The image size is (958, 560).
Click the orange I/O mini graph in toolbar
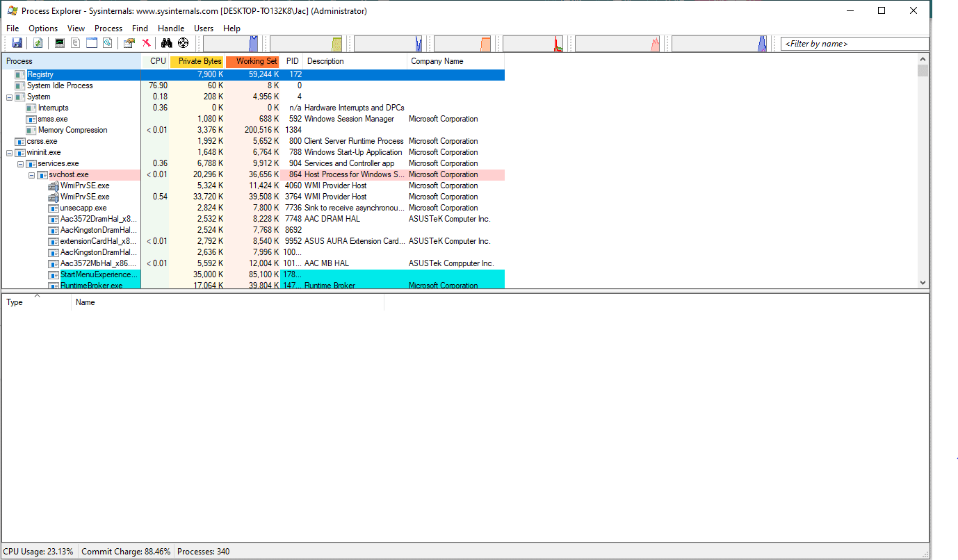[x=462, y=44]
